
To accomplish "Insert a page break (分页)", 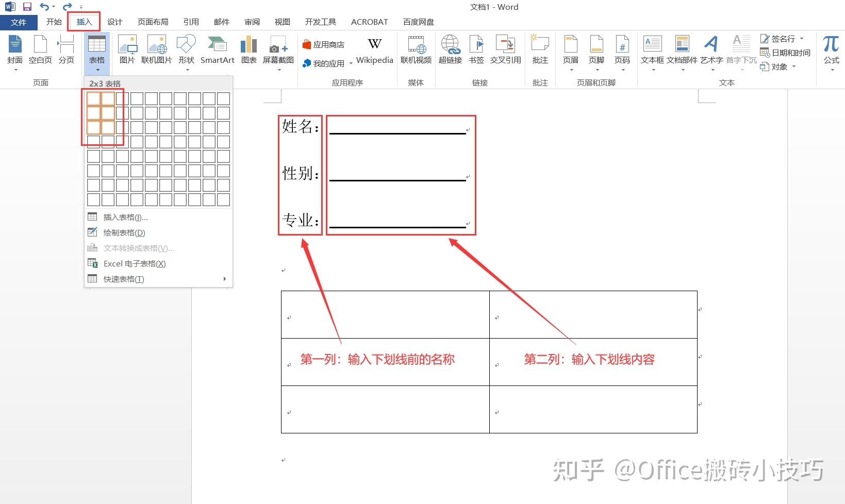I will point(66,51).
